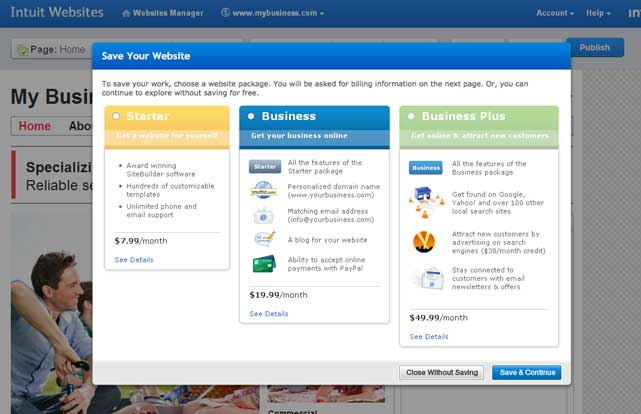Click the Business badge icon in Business Plus
The width and height of the screenshot is (641, 414).
tap(426, 168)
